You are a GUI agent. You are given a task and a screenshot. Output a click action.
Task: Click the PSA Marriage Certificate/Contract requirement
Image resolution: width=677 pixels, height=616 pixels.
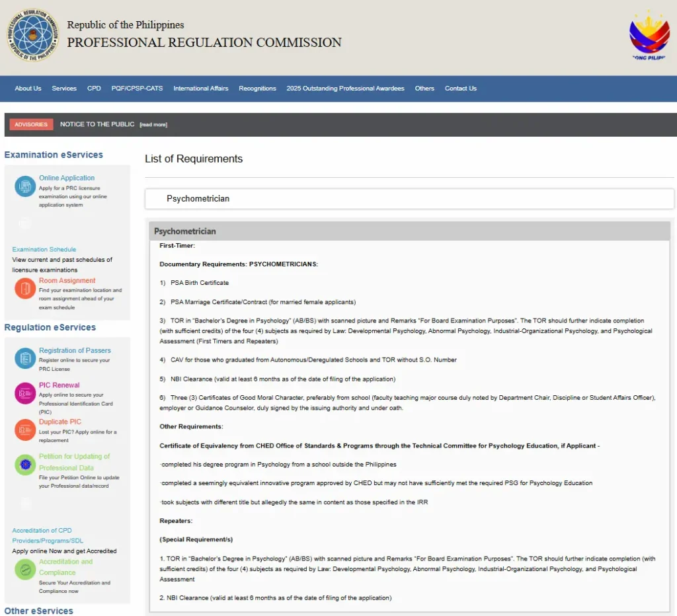tap(258, 302)
